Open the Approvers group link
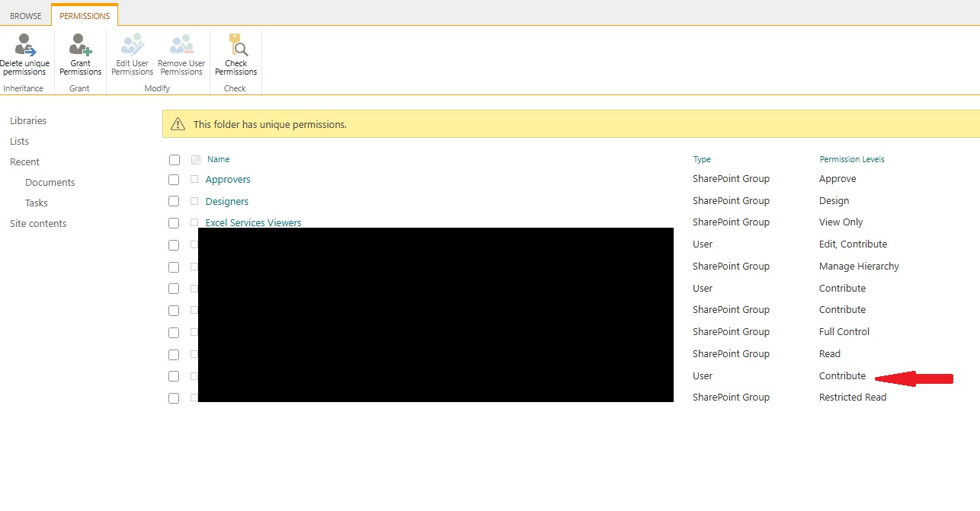The width and height of the screenshot is (980, 511). [x=228, y=180]
